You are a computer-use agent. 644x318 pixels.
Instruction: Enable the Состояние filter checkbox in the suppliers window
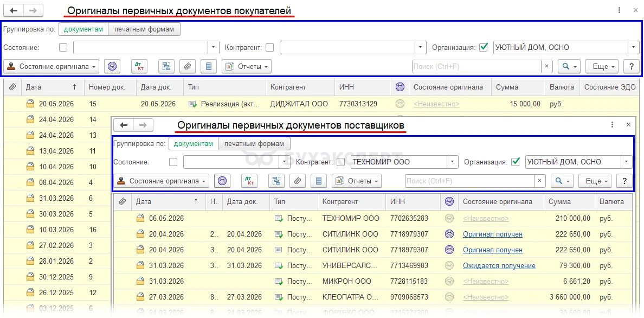173,162
